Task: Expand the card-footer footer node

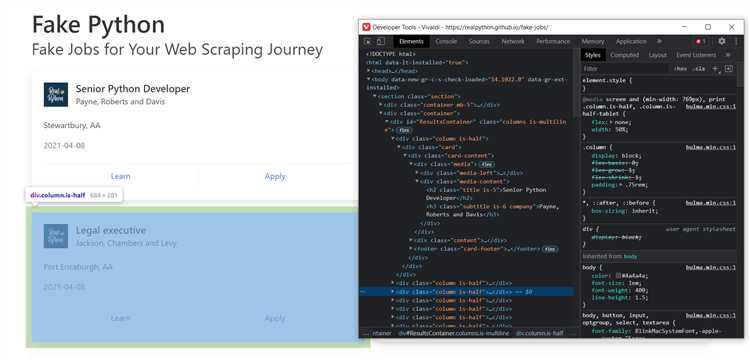Action: 411,249
